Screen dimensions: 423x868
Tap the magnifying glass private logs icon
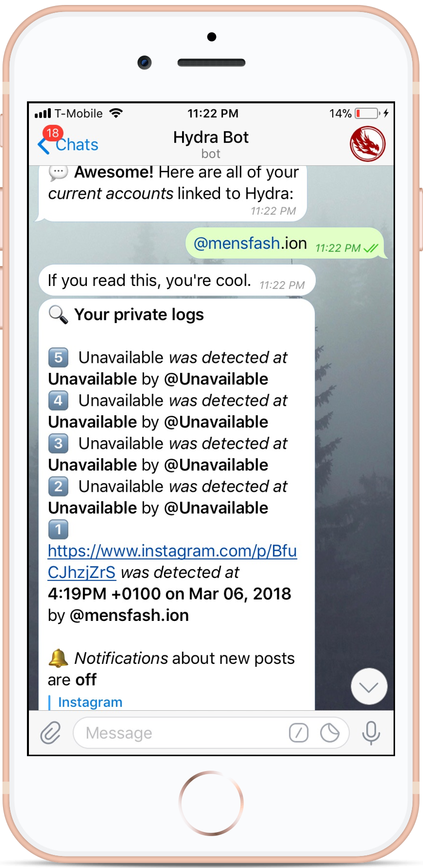[58, 314]
